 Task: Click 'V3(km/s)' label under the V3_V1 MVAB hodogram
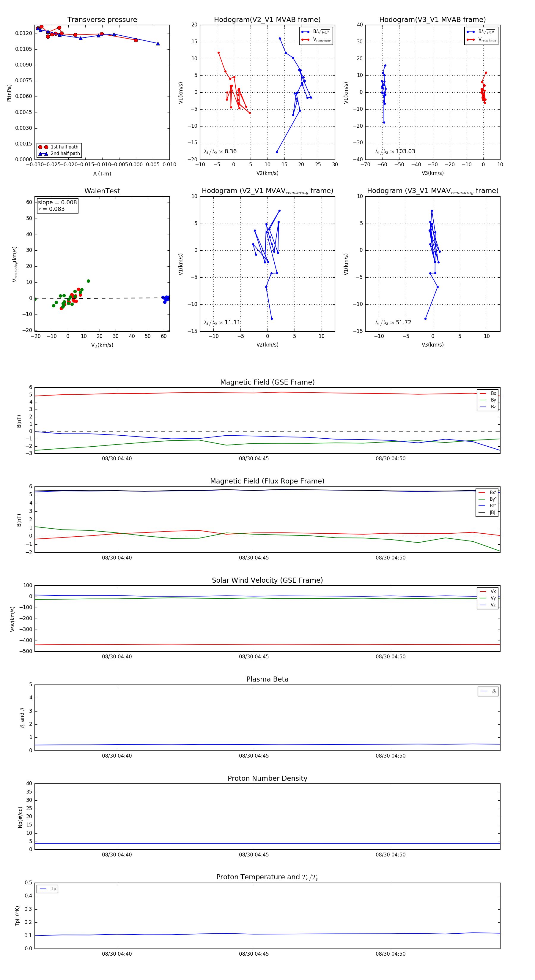tap(432, 173)
